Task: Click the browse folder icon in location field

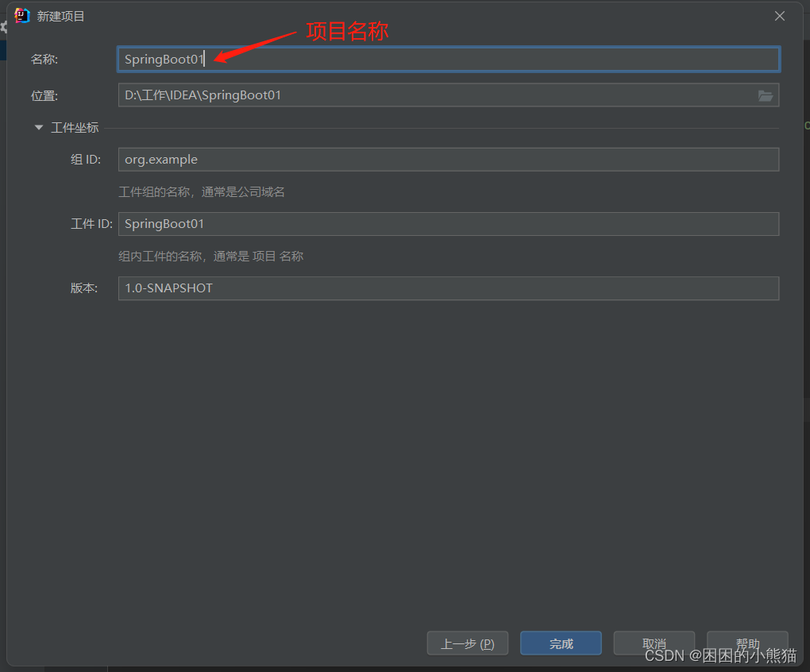Action: pos(765,95)
